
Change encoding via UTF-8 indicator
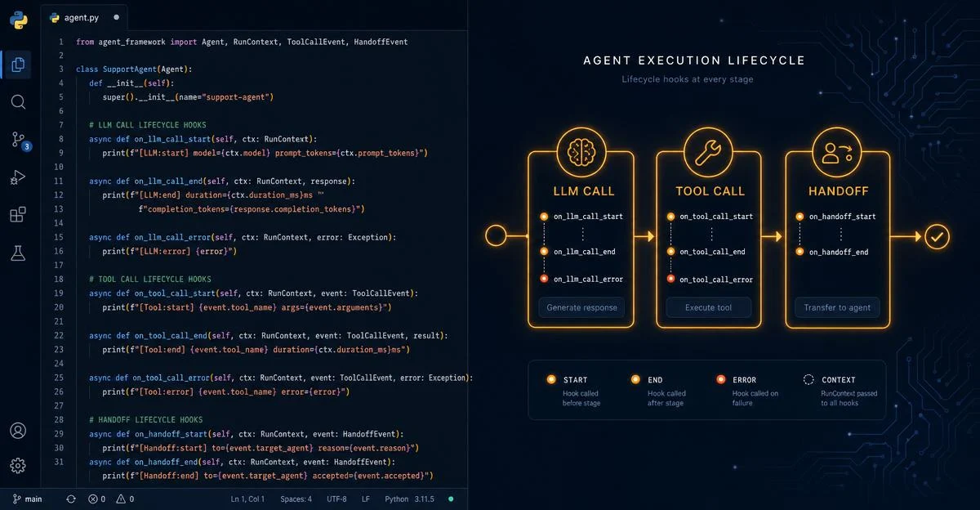[x=336, y=499]
